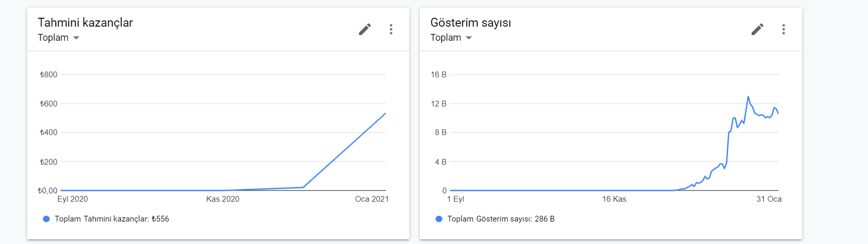Click the ₺800 y-axis label

[x=49, y=75]
